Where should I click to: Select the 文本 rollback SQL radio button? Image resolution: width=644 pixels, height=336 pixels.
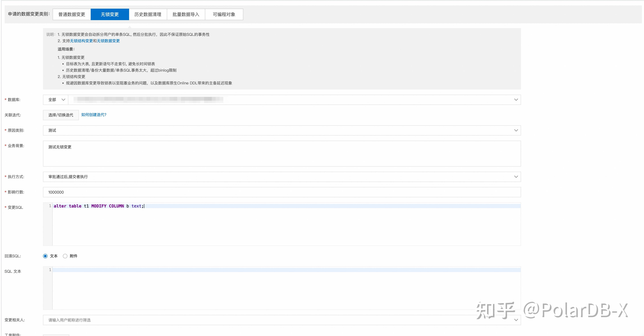(45, 256)
